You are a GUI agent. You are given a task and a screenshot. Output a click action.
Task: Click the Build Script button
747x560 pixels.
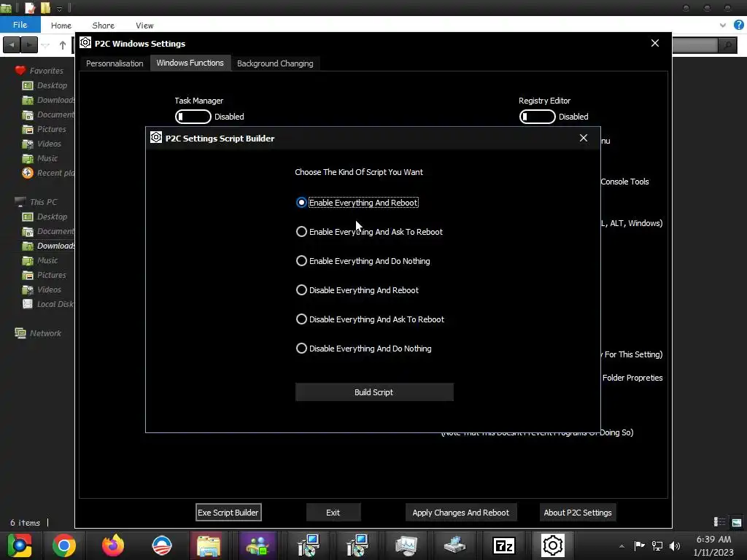click(374, 392)
